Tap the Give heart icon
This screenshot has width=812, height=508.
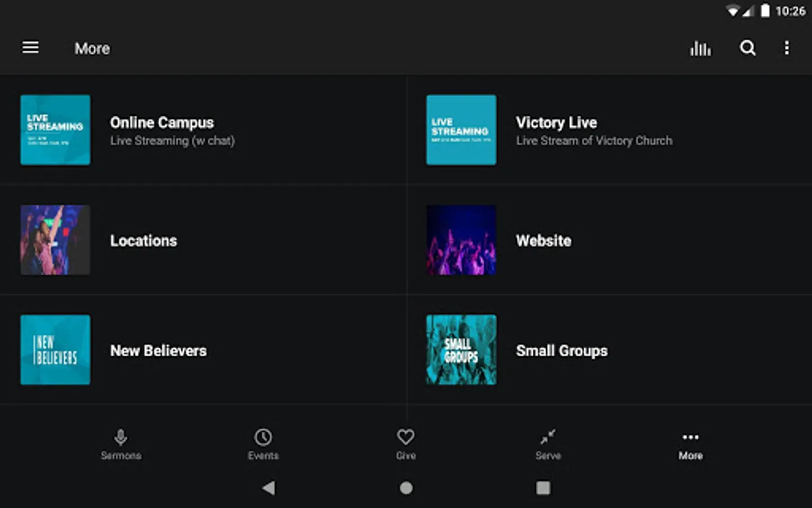point(405,437)
